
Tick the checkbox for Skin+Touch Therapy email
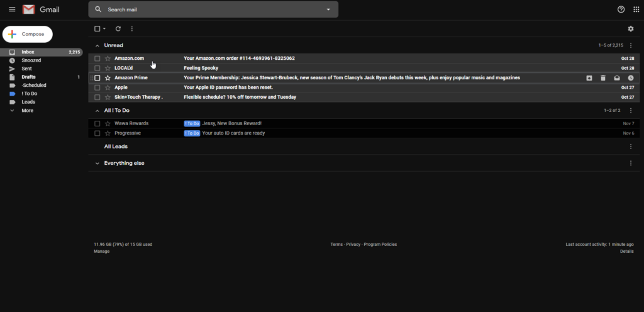coord(97,97)
